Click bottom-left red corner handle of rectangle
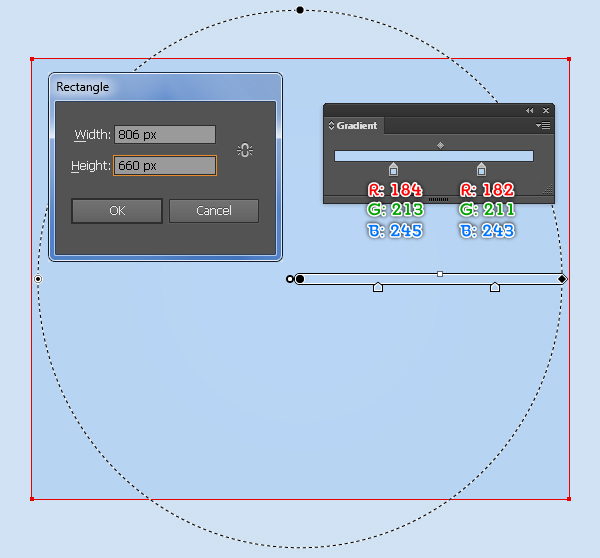 [32, 499]
